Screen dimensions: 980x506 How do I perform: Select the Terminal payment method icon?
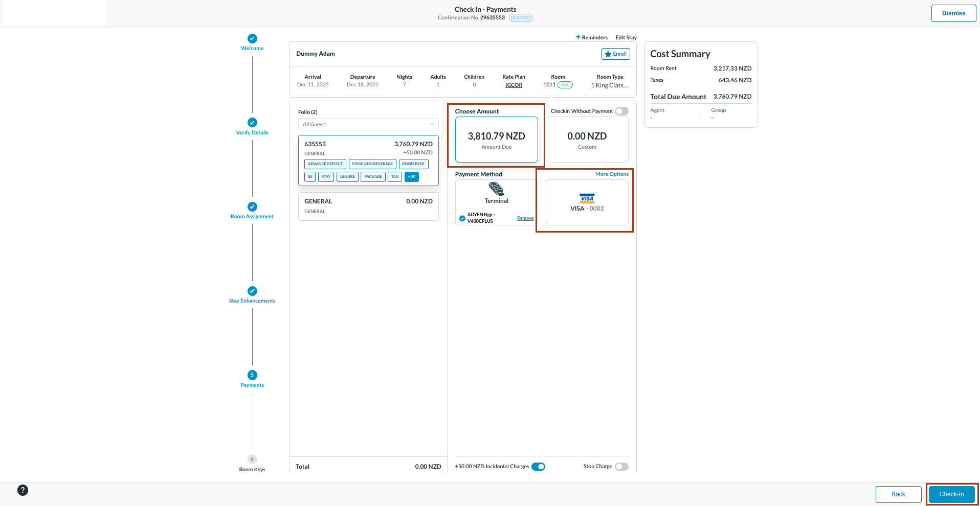496,190
